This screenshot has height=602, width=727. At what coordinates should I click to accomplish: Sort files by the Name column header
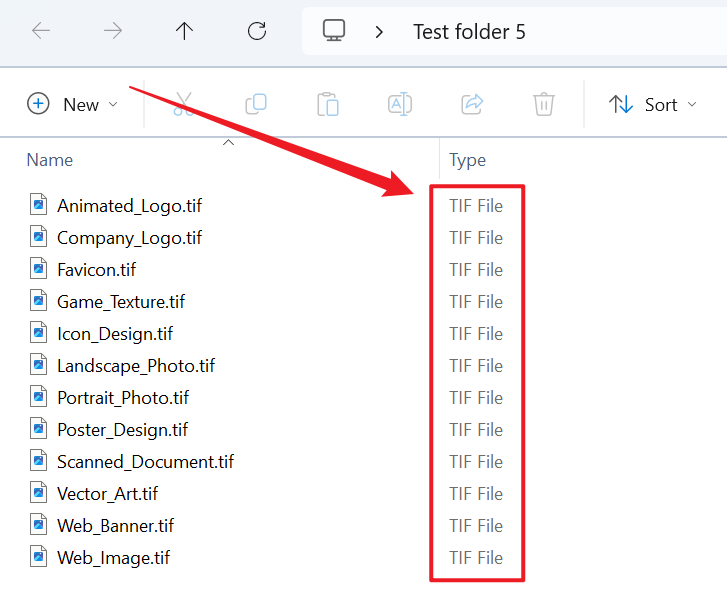click(x=50, y=160)
